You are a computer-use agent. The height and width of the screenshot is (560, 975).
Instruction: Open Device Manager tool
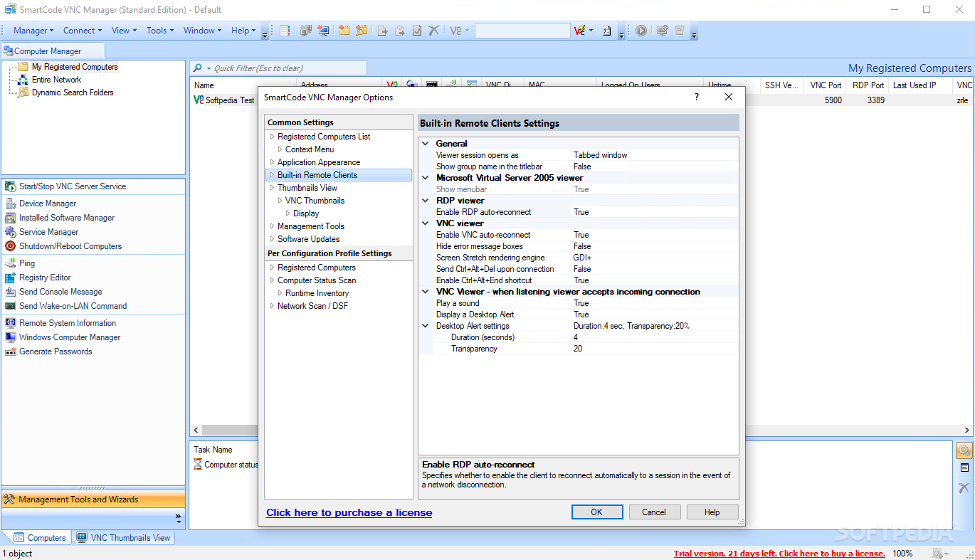[41, 204]
